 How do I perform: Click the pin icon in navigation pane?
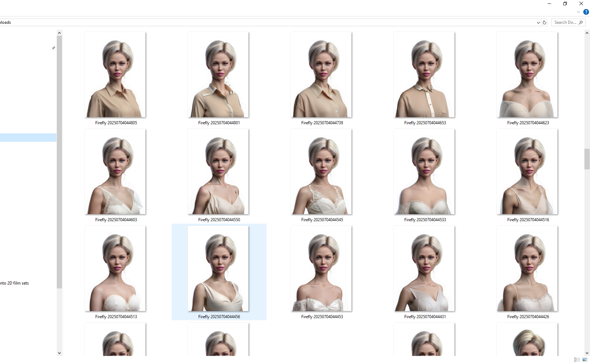(x=54, y=48)
